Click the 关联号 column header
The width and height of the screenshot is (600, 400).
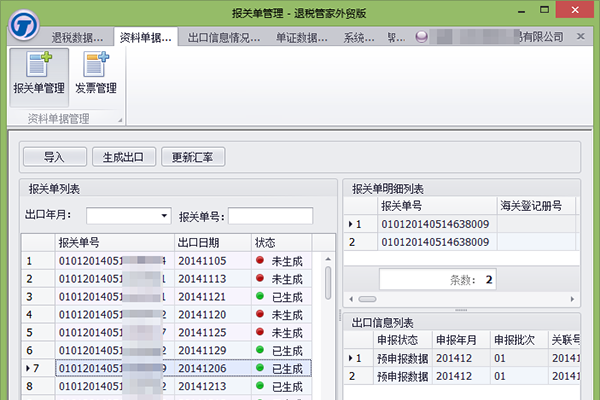point(564,340)
